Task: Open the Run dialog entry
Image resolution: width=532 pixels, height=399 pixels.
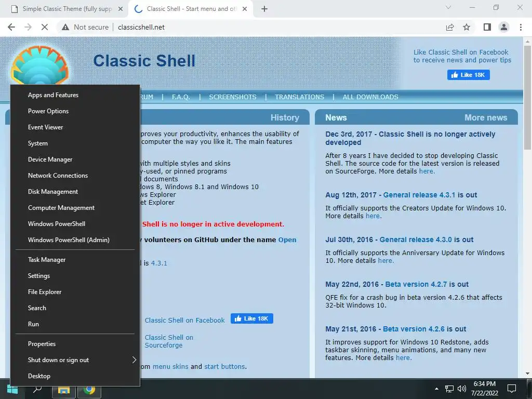Action: pyautogui.click(x=75, y=324)
